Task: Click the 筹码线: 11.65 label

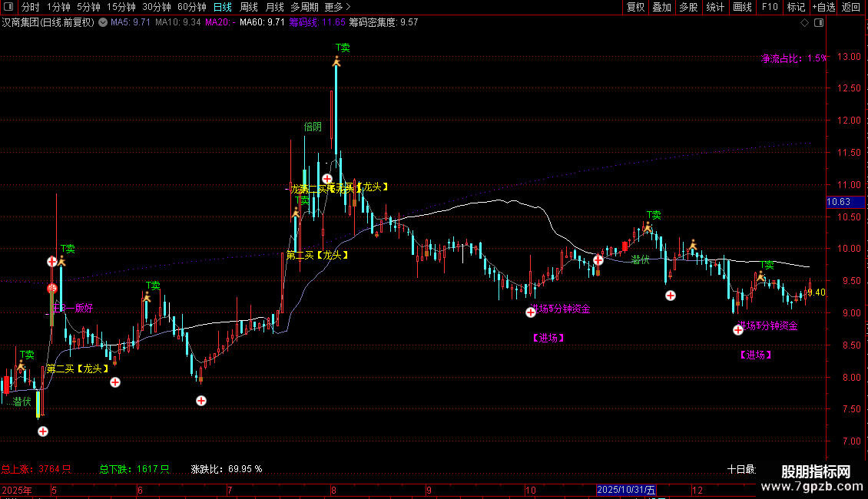Action: tap(317, 23)
